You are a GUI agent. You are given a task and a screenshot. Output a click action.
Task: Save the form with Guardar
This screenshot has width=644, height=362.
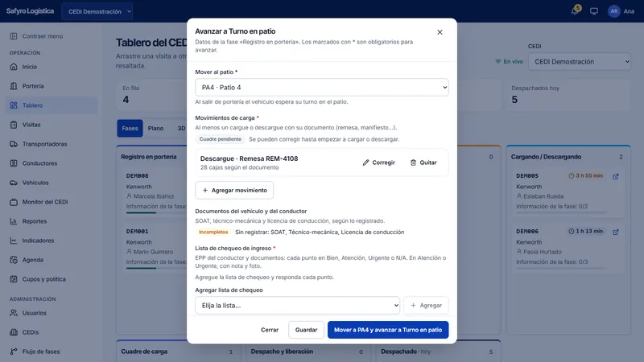[x=306, y=330]
